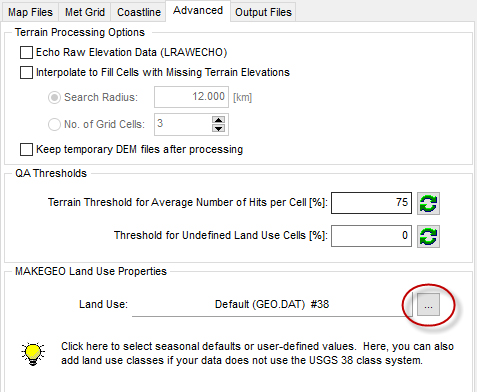Screen dimensions: 477x392
Task: Select No. of Grid Cells radio button
Action: [54, 124]
